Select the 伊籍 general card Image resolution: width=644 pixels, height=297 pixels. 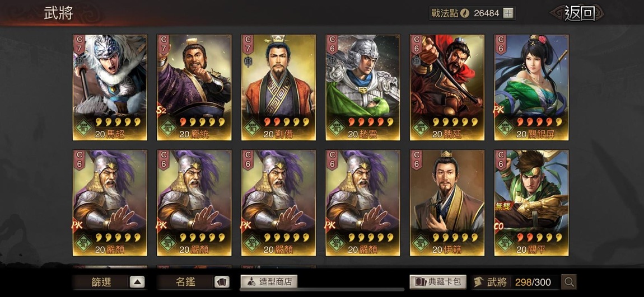[447, 203]
